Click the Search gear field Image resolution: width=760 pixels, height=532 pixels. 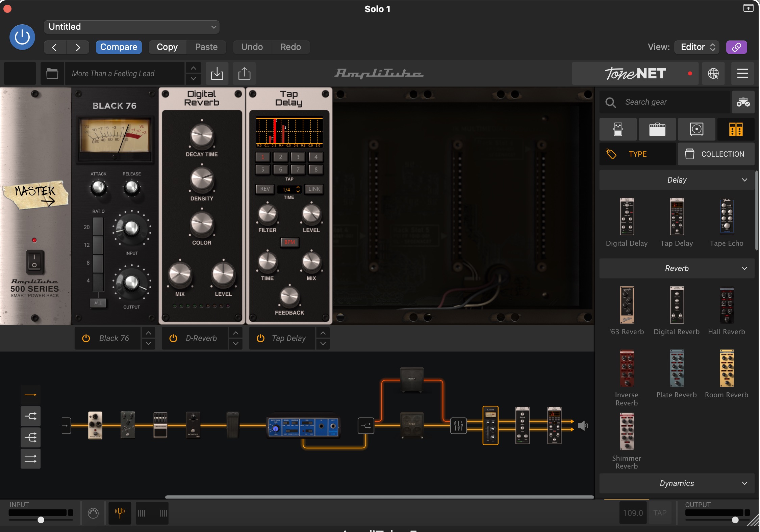tap(665, 102)
